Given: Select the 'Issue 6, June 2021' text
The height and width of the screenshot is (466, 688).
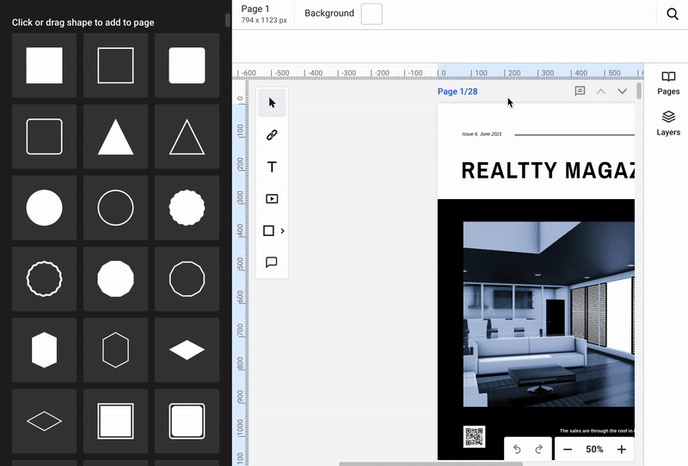Looking at the screenshot, I should tap(482, 134).
